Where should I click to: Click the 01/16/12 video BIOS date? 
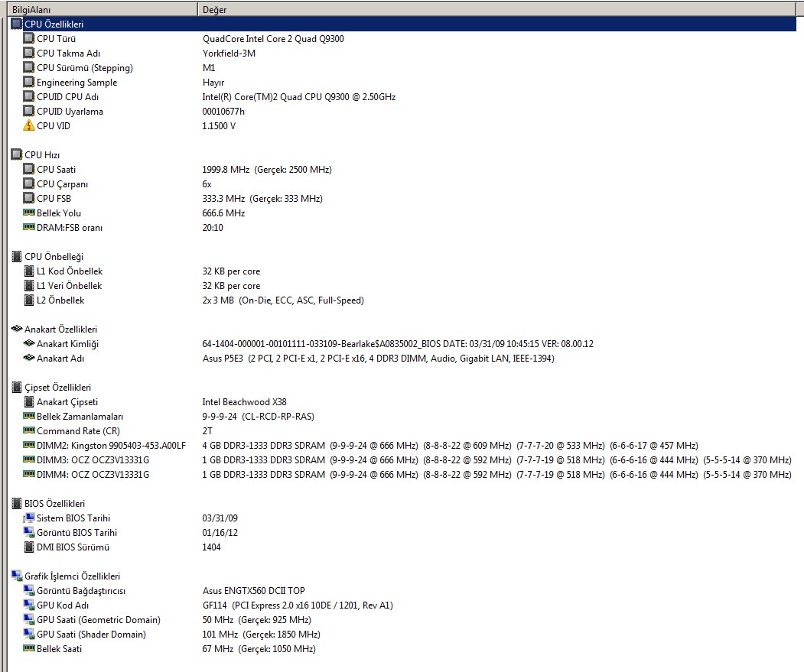click(x=220, y=533)
